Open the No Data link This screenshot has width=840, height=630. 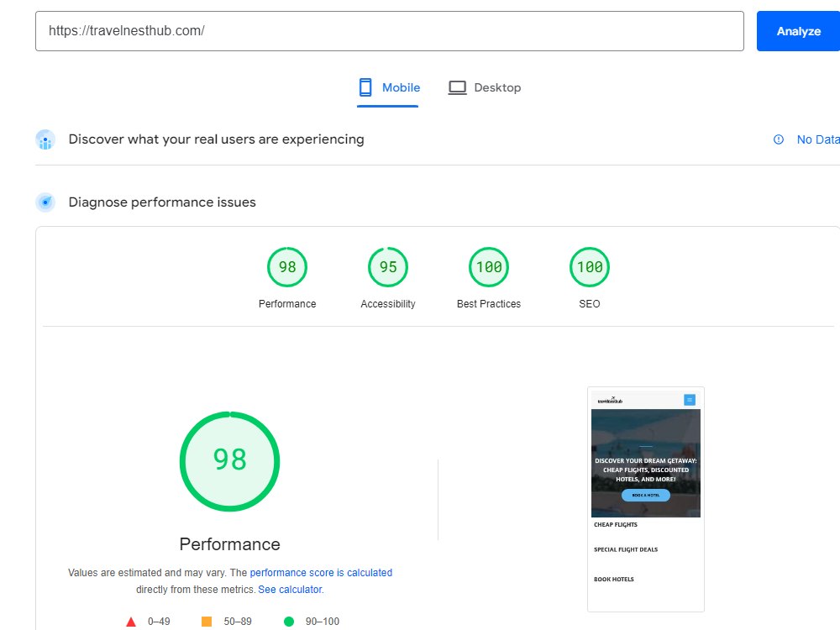pos(818,139)
